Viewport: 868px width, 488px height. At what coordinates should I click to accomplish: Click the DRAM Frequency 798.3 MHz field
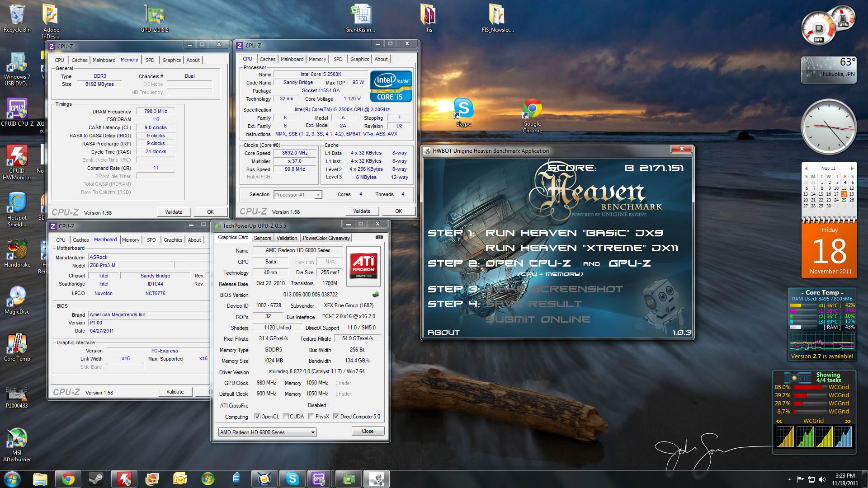click(156, 111)
